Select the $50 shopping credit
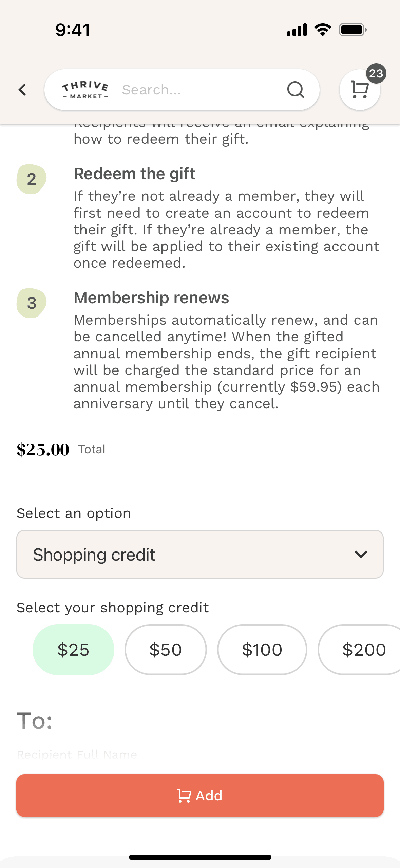The height and width of the screenshot is (868, 400). (x=166, y=650)
